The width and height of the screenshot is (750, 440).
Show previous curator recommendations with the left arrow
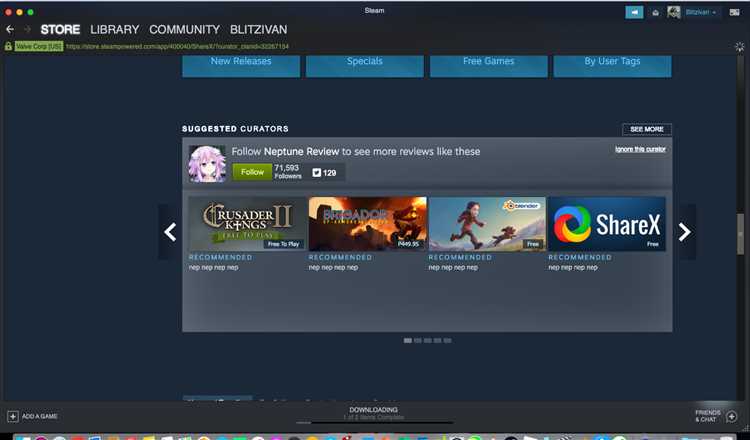[170, 232]
